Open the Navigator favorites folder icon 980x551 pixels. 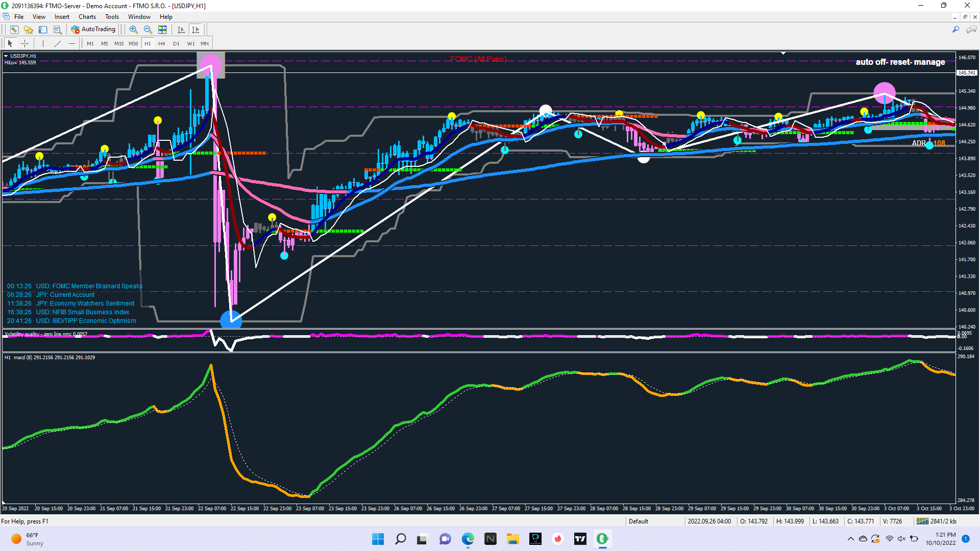coord(29,30)
